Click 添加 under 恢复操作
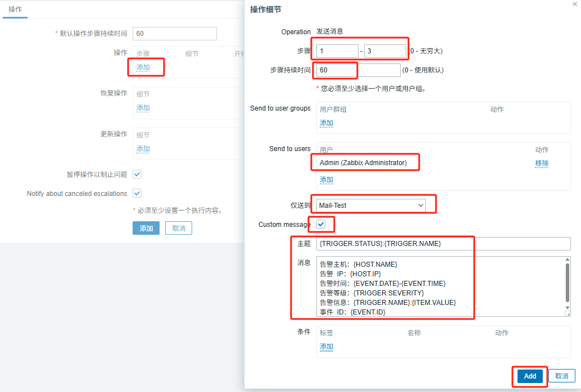The image size is (581, 392). click(x=142, y=107)
